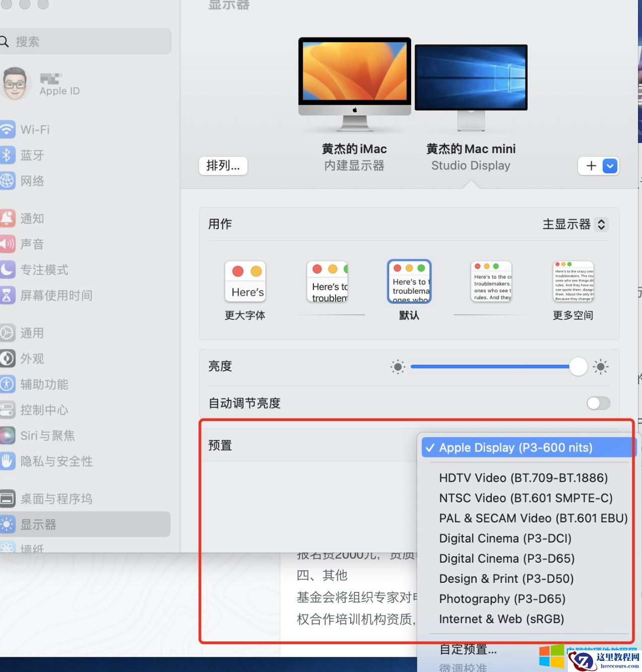The image size is (642, 672).
Task: Expand the 预置 preset dropdown
Action: click(527, 447)
